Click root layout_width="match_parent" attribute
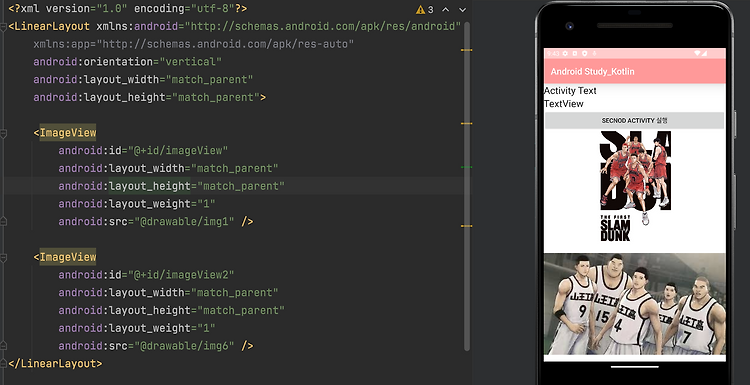Screen dimensions: 750x385 pyautogui.click(x=143, y=79)
